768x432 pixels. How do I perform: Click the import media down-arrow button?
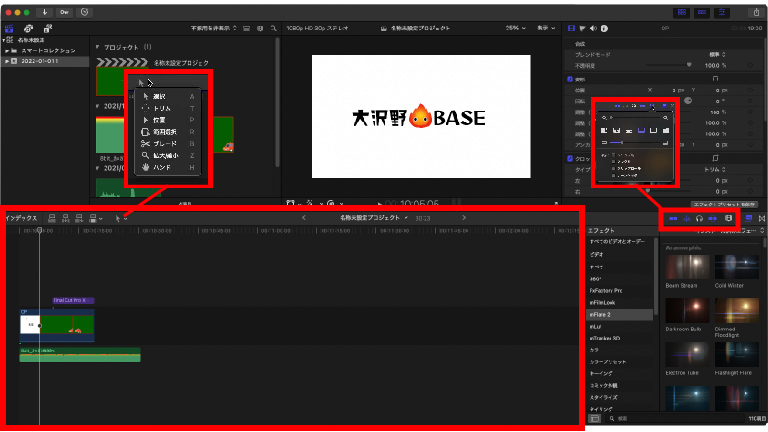point(44,12)
